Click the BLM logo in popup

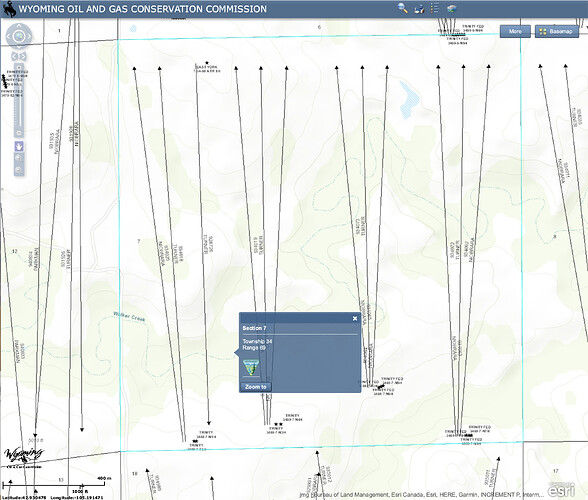(251, 367)
